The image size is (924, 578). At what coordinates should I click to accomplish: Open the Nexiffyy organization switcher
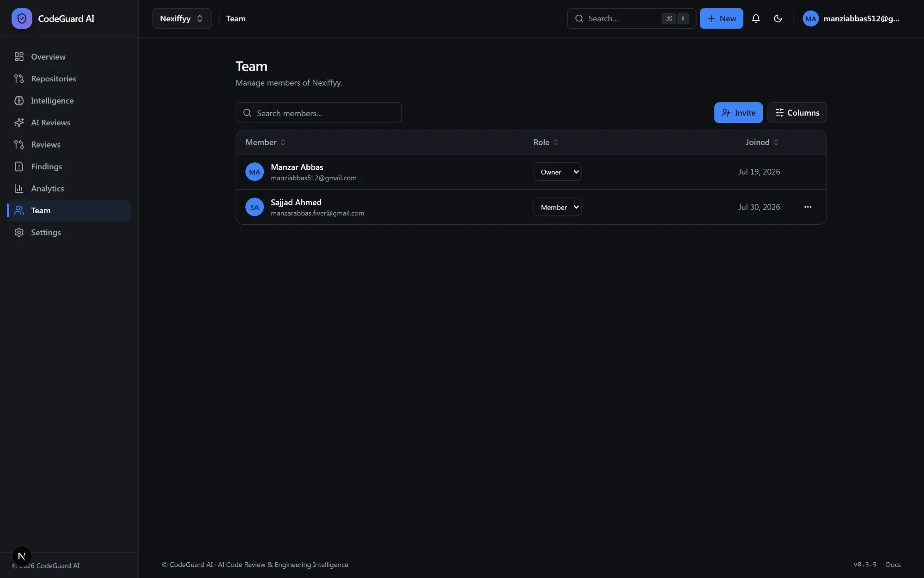tap(182, 18)
